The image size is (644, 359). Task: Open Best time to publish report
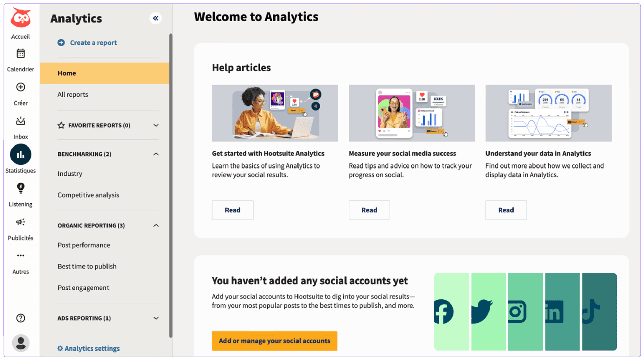[87, 266]
